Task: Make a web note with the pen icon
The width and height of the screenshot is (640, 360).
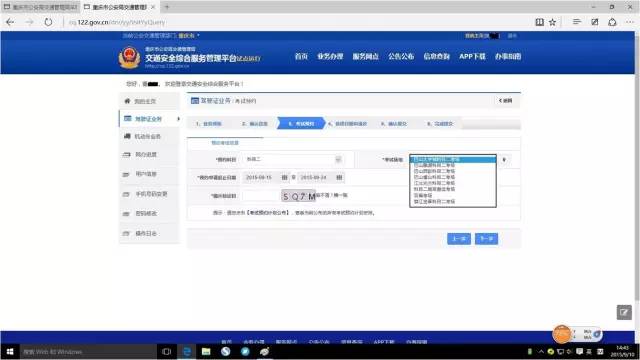Action: click(x=594, y=22)
